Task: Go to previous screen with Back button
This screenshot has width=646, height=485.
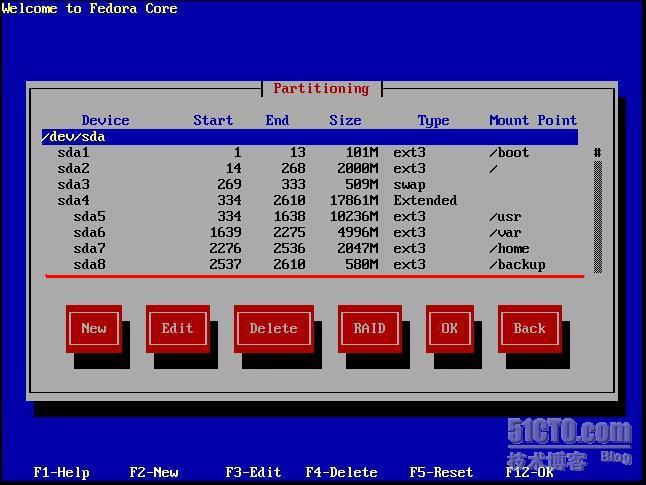Action: pos(529,328)
